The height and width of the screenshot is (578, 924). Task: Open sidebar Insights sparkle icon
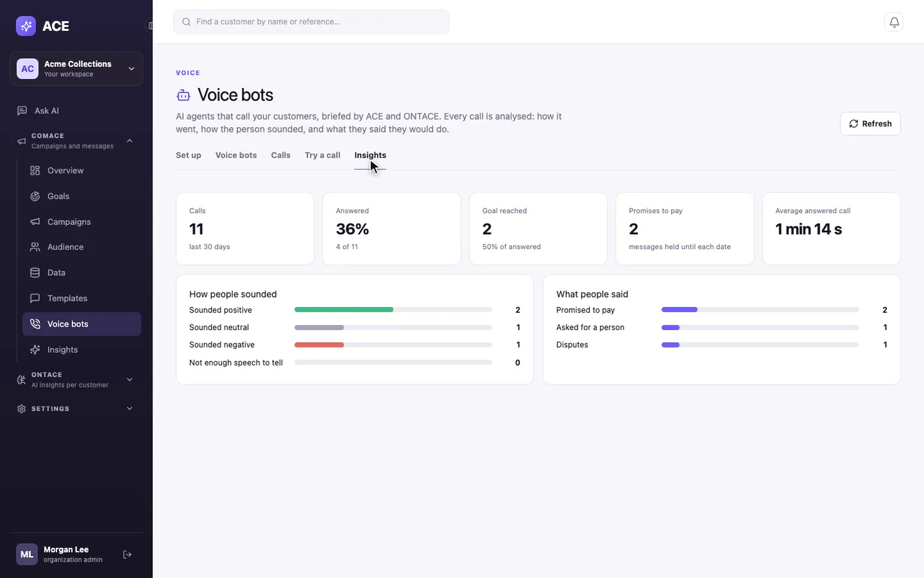[x=35, y=350]
